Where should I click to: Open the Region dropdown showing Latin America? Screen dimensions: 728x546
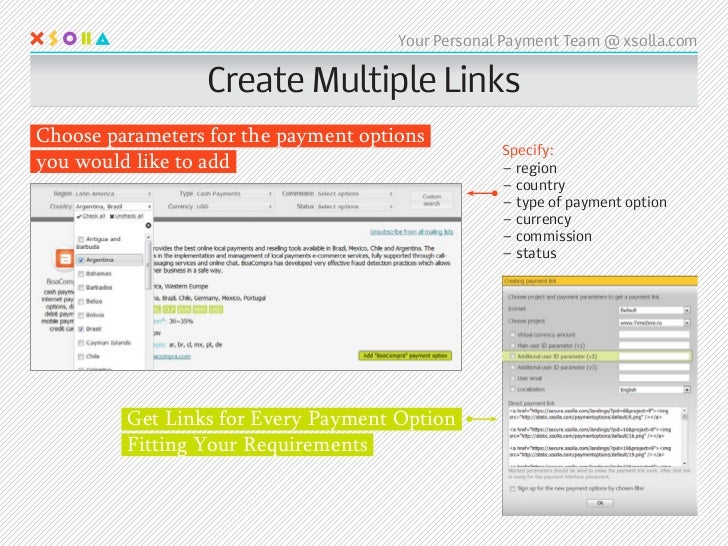coord(113,194)
